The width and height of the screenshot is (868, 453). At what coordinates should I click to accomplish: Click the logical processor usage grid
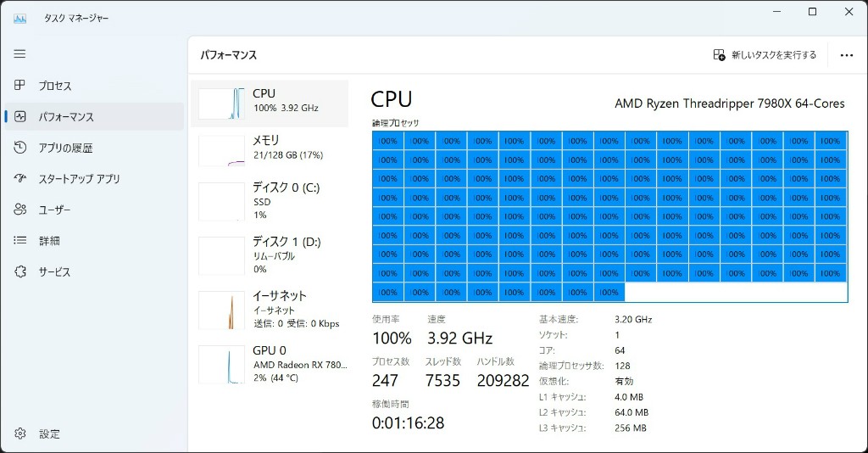609,216
